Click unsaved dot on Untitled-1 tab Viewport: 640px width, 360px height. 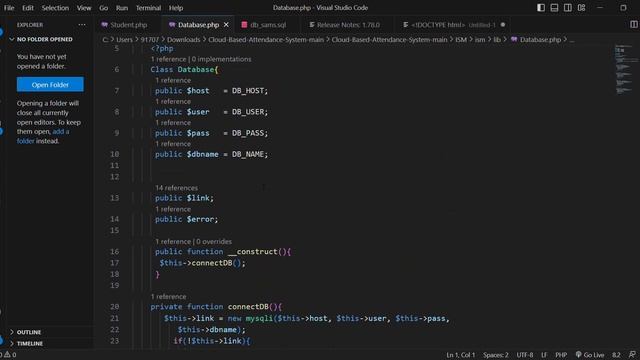tap(503, 25)
